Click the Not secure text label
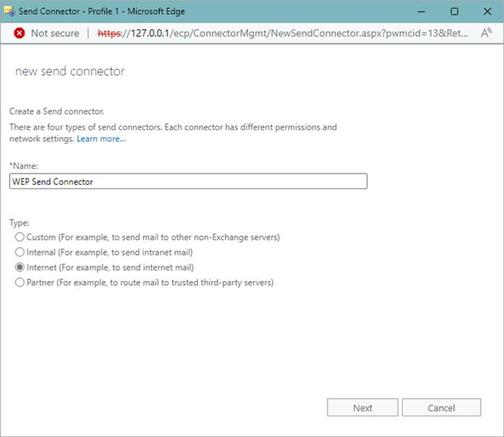 (55, 33)
